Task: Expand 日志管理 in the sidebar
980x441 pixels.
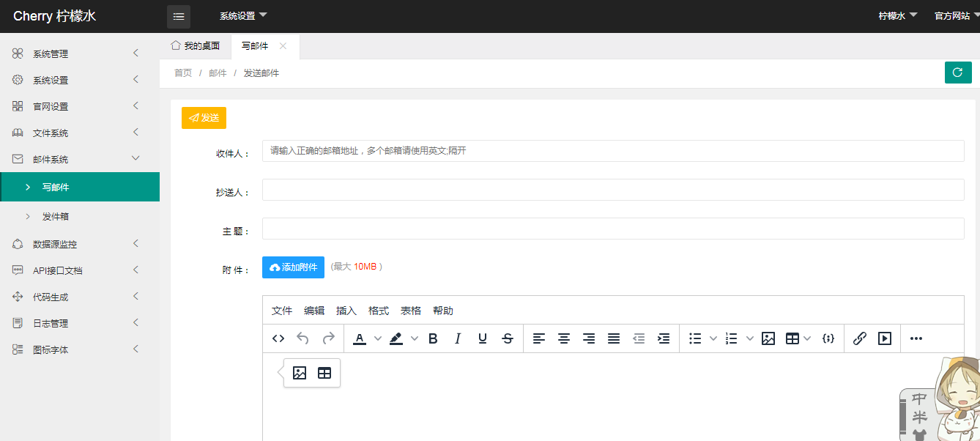Action: [80, 323]
